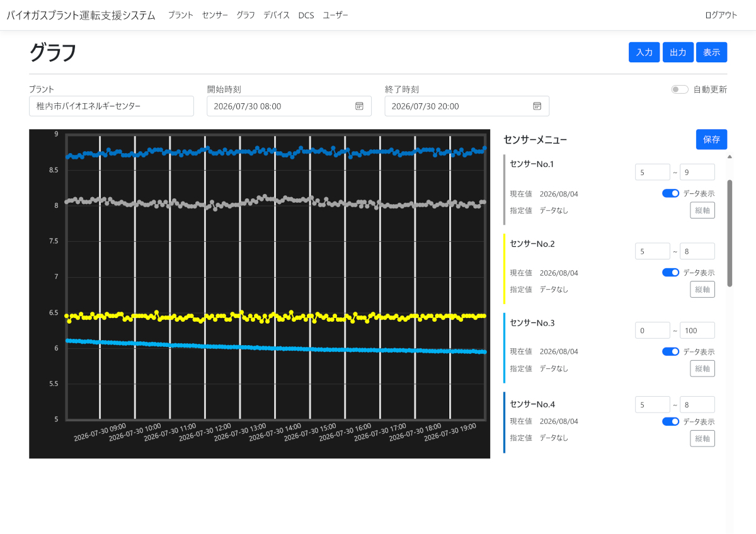Toggle 自動更新 switch on
This screenshot has width=756, height=534.
[680, 89]
